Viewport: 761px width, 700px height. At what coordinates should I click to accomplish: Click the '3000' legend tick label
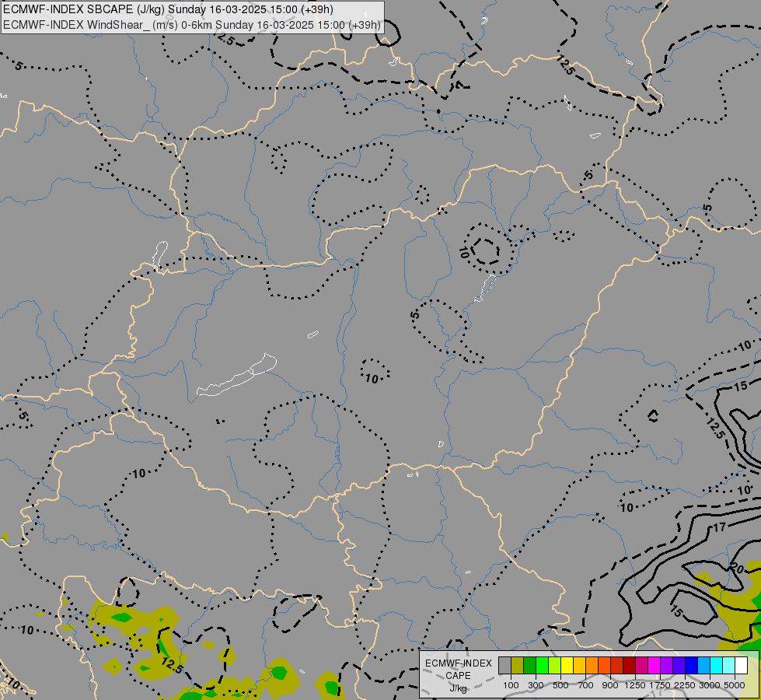[710, 685]
